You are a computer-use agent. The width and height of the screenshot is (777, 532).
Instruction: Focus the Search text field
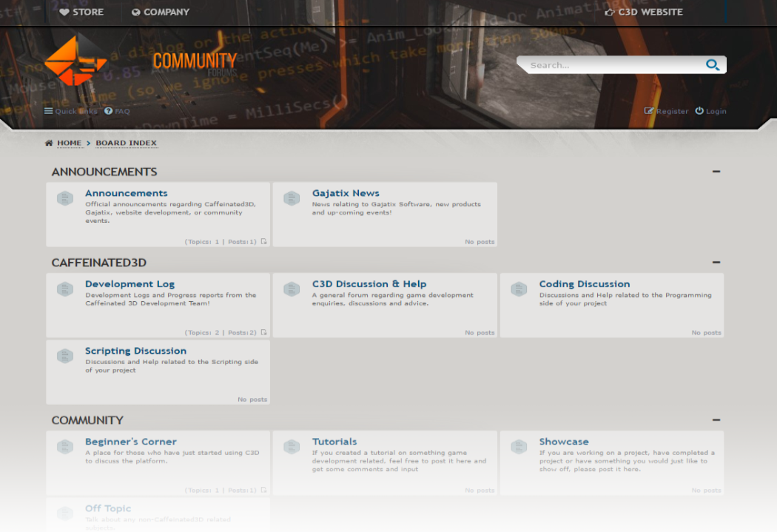click(616, 65)
